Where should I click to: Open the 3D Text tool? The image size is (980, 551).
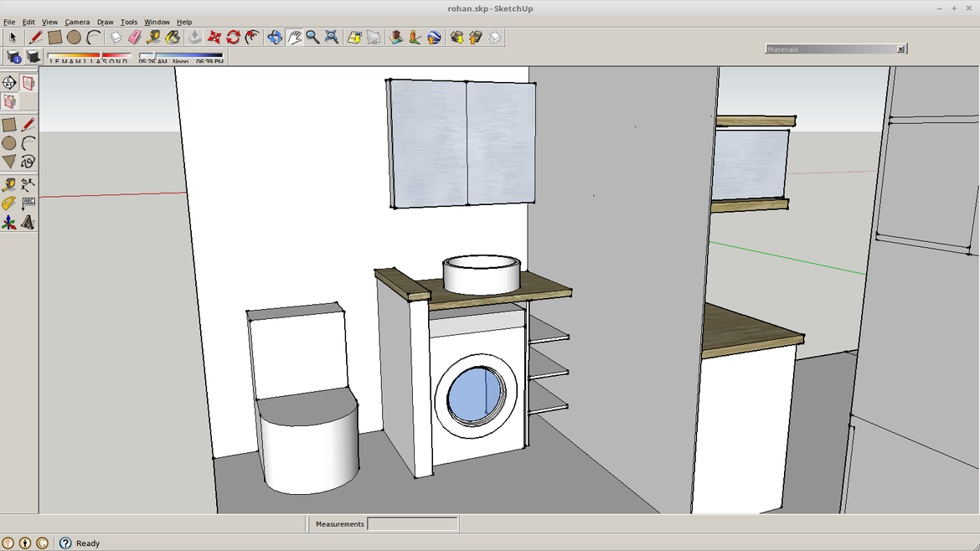28,220
